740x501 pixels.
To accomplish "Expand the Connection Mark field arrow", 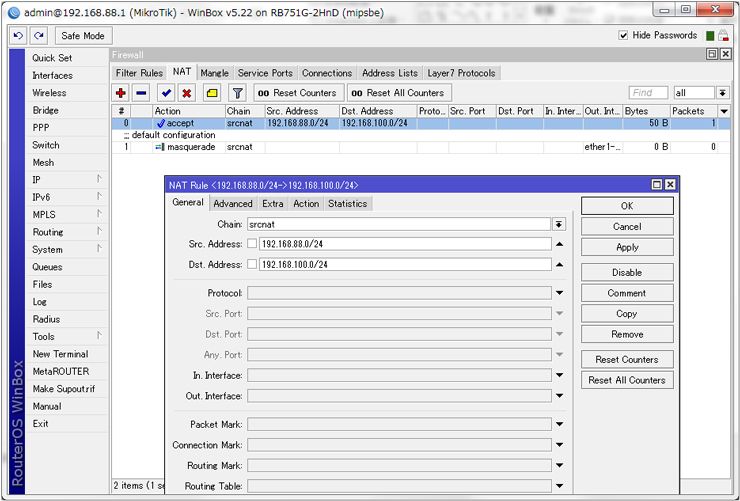I will point(559,445).
